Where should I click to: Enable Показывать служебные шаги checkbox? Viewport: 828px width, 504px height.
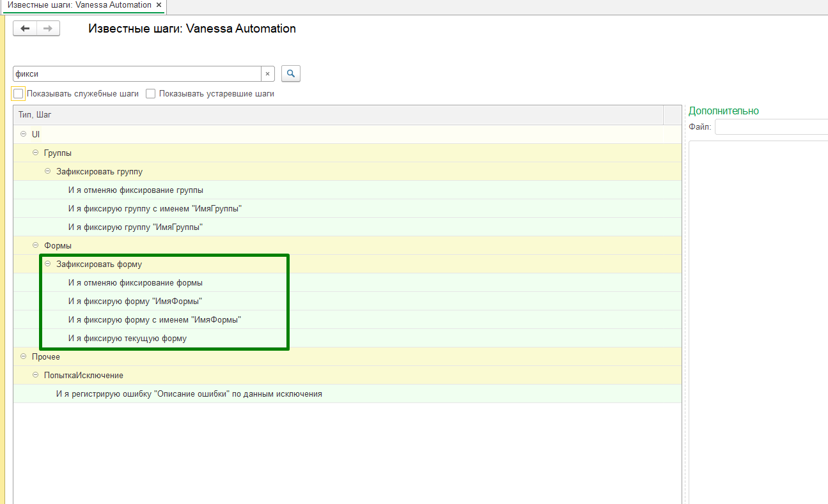coord(18,94)
